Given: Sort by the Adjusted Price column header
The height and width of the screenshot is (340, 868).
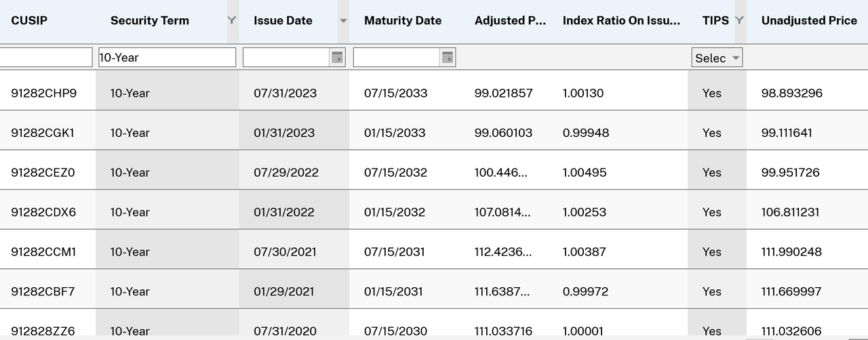Looking at the screenshot, I should 510,20.
